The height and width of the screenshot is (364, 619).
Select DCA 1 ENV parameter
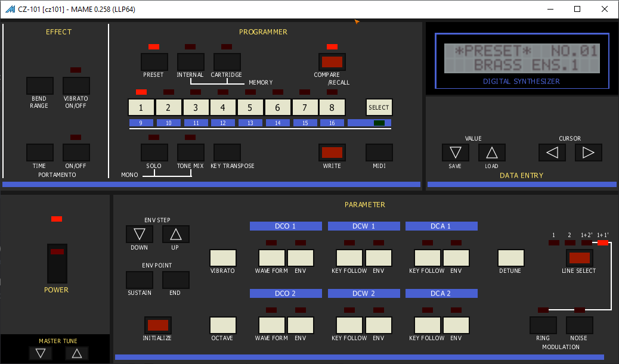(x=456, y=258)
